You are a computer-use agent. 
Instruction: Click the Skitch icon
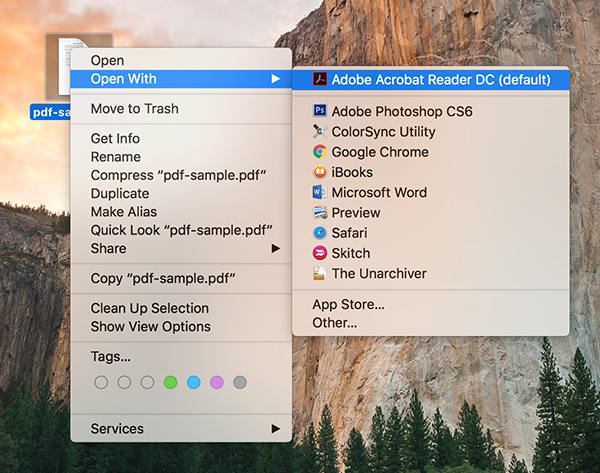[320, 253]
